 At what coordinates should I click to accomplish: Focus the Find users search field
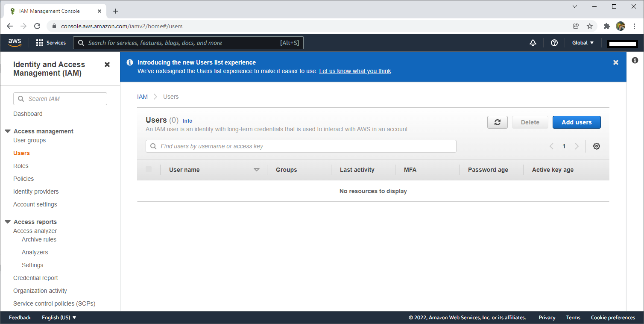[x=301, y=146]
